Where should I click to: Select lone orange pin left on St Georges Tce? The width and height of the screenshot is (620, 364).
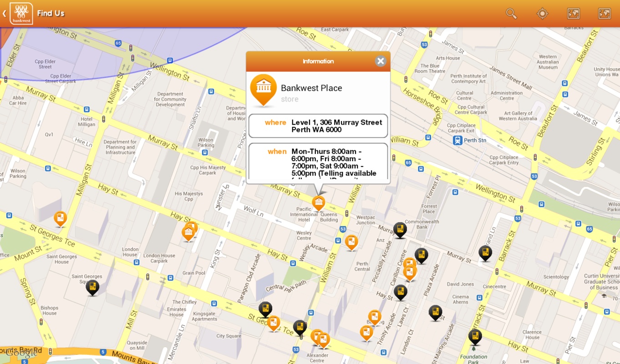(61, 219)
